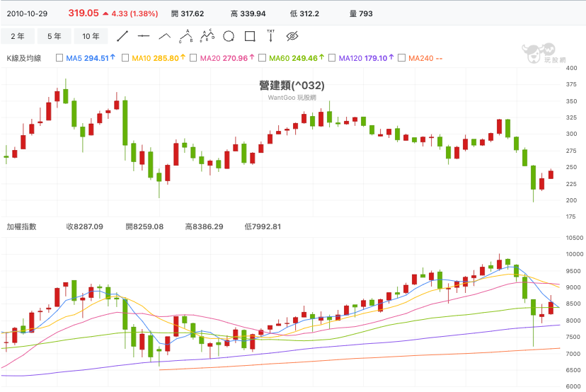The image size is (586, 392).
Task: Click the WantGoo 玩股網 watermark link
Action: click(292, 98)
